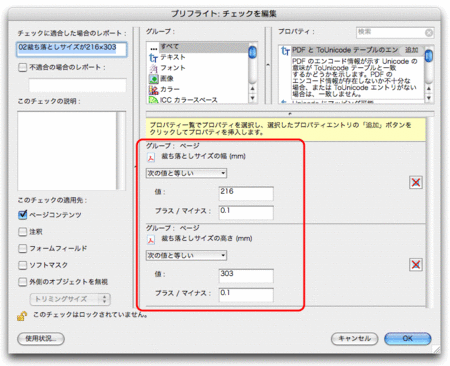Open 次の値と等しい dropdown for bleed height
The width and height of the screenshot is (450, 366).
pyautogui.click(x=186, y=255)
